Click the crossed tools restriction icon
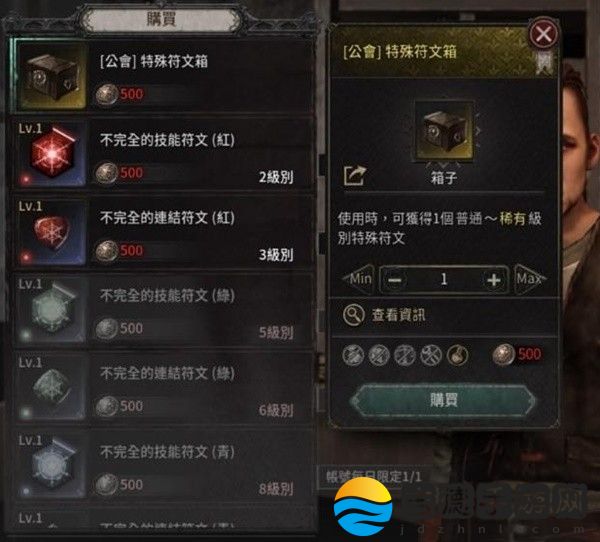This screenshot has width=600, height=542. tap(431, 355)
